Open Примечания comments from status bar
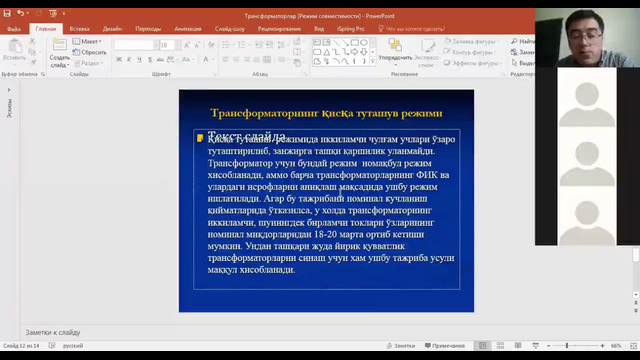 (x=444, y=346)
